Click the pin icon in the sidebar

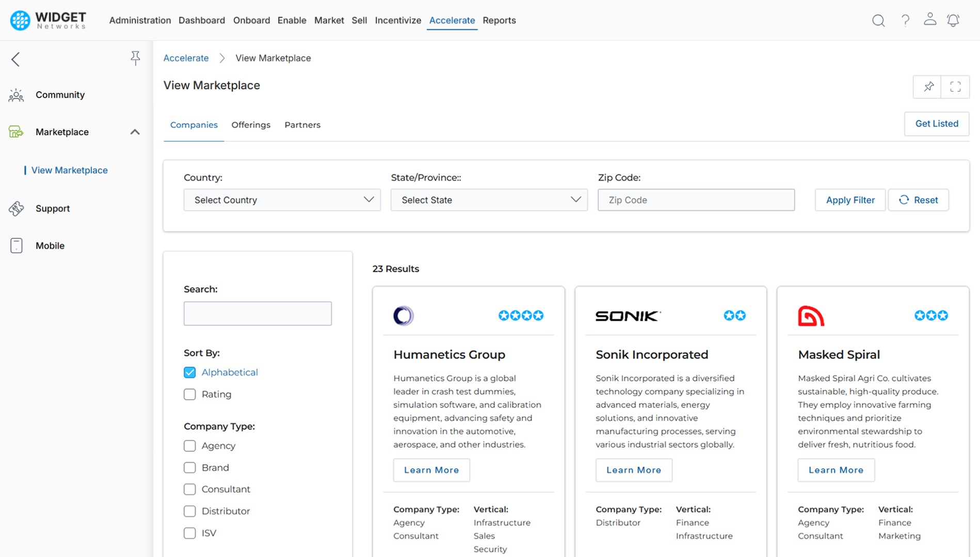(135, 58)
